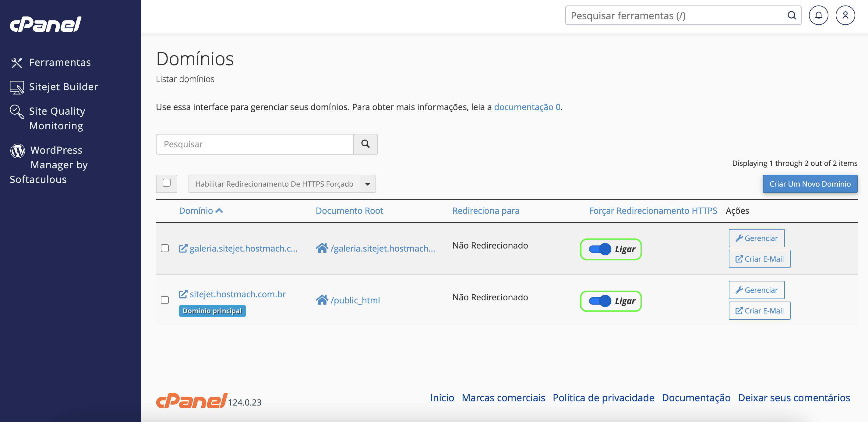Open sitejet.hostmach.com.br domain link

[x=238, y=294]
